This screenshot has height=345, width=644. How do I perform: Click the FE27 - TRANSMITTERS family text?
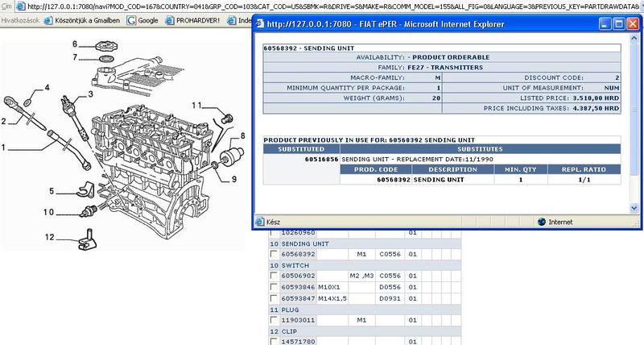point(445,68)
